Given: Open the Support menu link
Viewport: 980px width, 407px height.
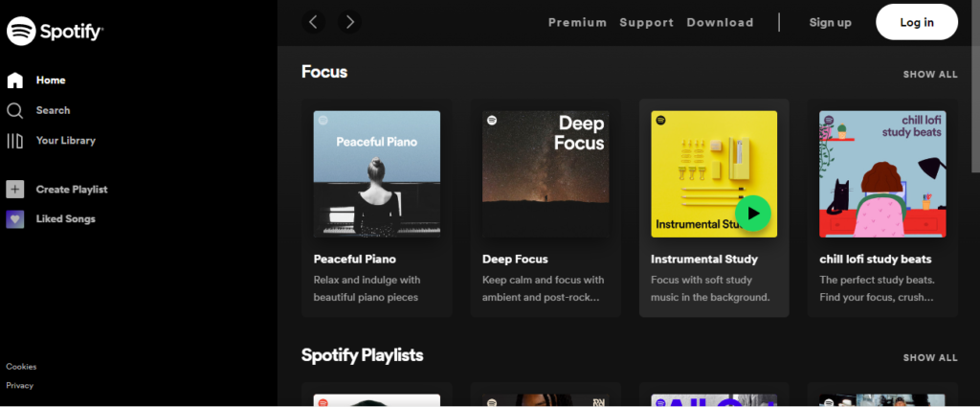Looking at the screenshot, I should pyautogui.click(x=646, y=23).
